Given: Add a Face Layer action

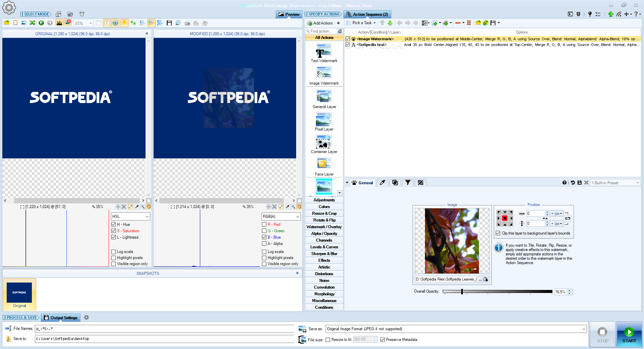Looking at the screenshot, I should 324,167.
